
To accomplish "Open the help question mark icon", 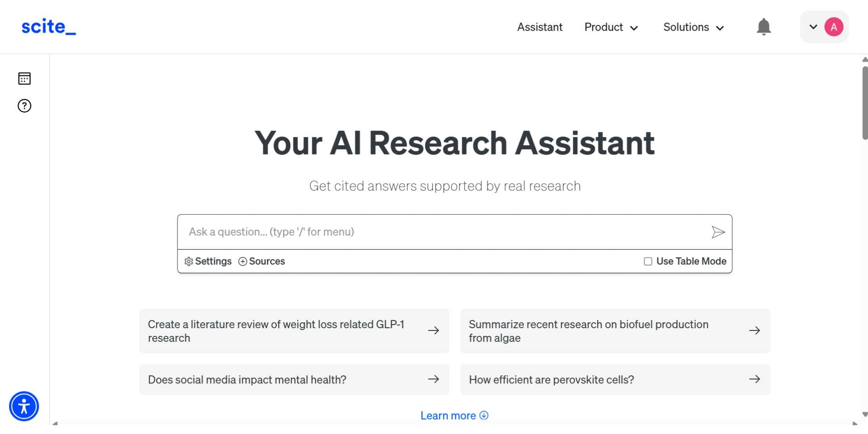I will point(24,106).
